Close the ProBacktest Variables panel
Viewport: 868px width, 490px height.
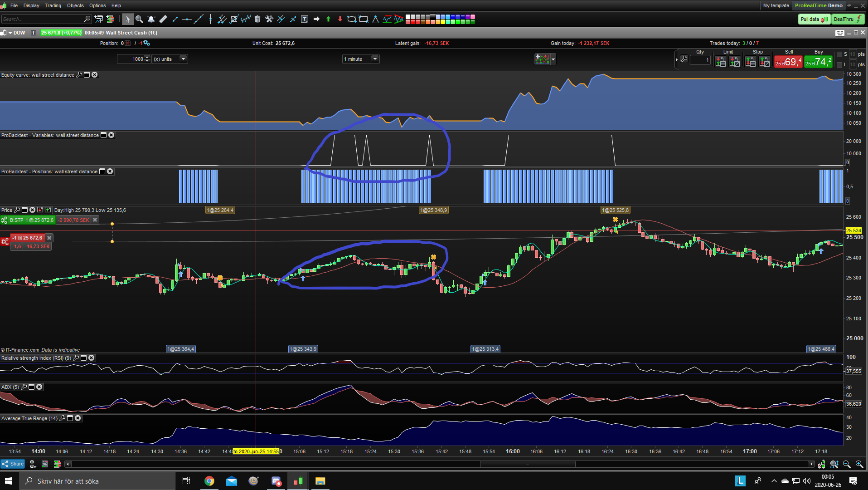112,135
